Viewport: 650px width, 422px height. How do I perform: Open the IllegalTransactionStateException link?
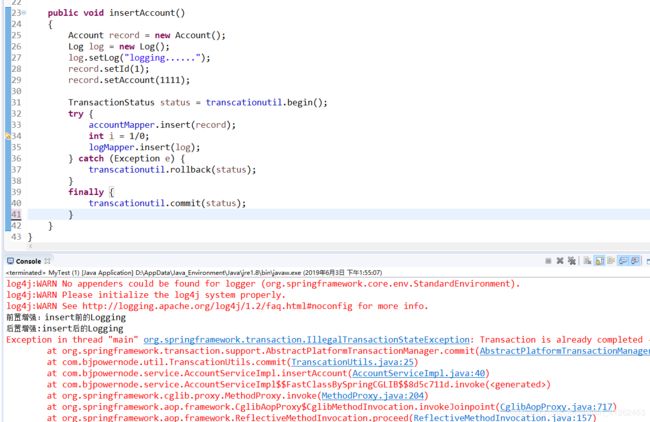pos(306,340)
